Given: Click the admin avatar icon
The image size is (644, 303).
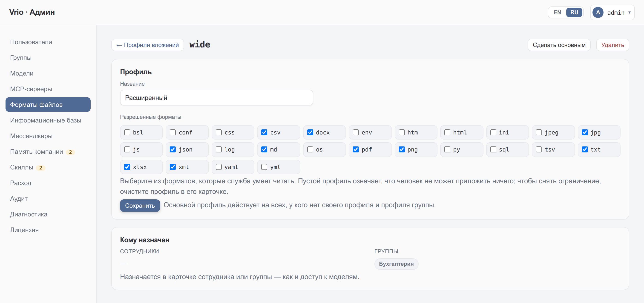Looking at the screenshot, I should 598,12.
